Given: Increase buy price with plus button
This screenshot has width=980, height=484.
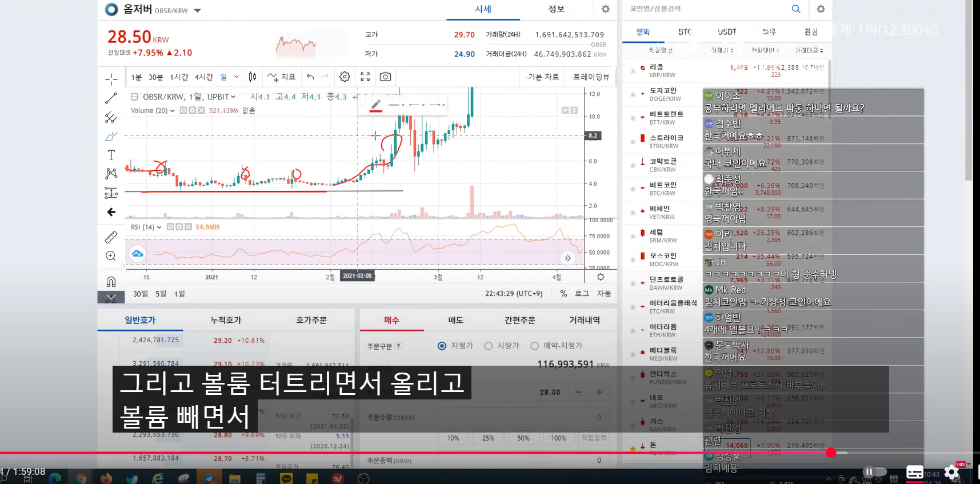Looking at the screenshot, I should pyautogui.click(x=599, y=392).
